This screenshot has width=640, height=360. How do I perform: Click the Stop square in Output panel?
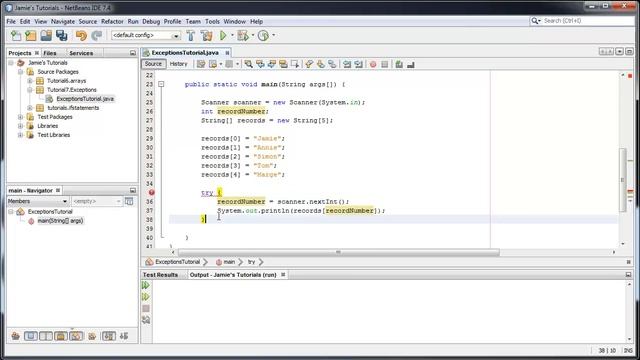146,309
